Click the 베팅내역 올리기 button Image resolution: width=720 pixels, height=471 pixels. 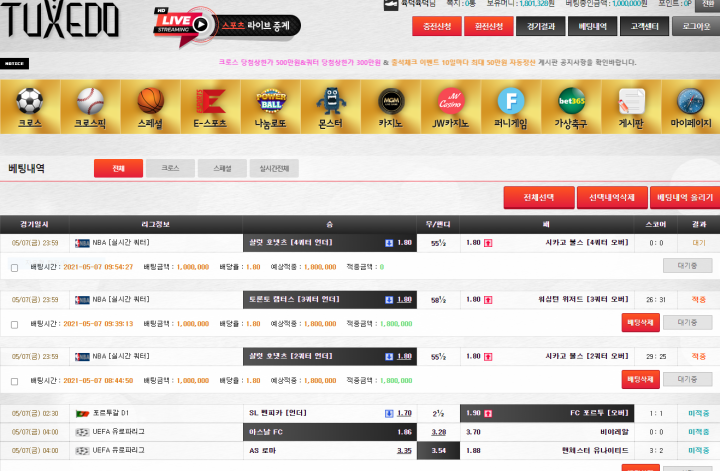pos(685,198)
